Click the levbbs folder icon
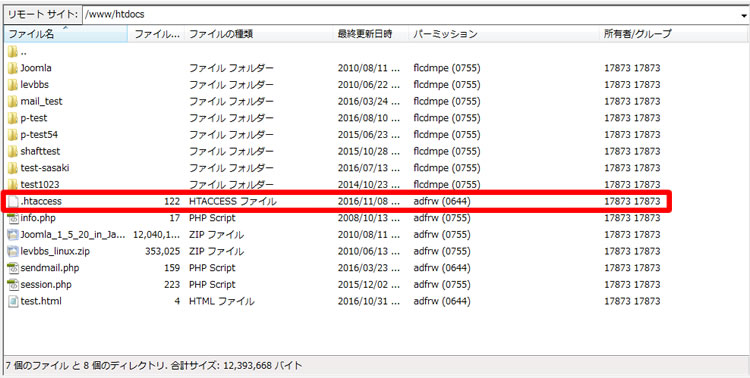The height and width of the screenshot is (378, 750). coord(13,85)
